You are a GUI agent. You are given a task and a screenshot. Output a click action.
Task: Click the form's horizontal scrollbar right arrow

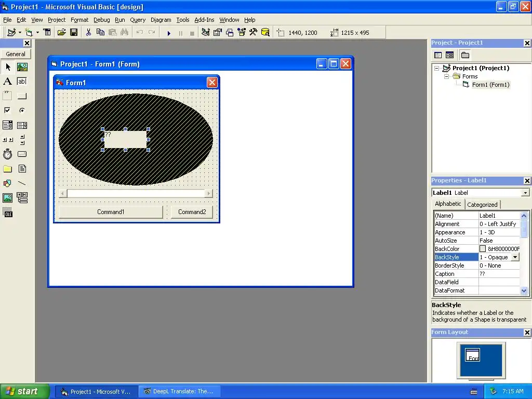pyautogui.click(x=209, y=193)
